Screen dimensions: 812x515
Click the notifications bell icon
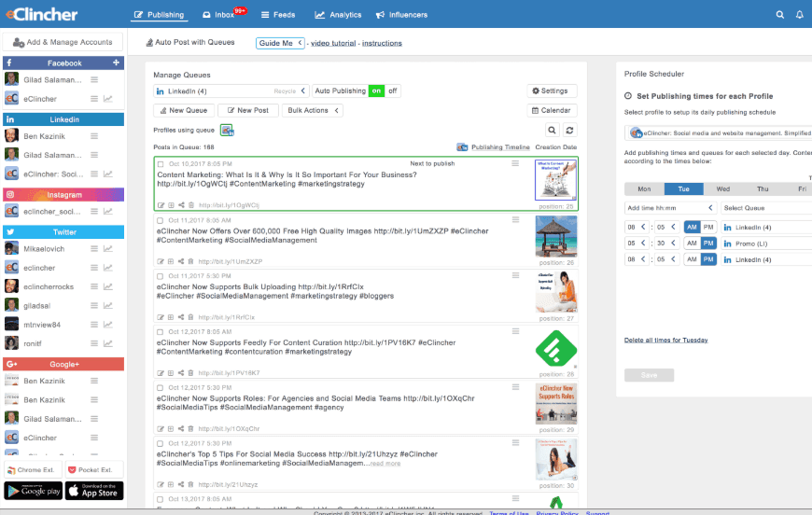click(799, 15)
